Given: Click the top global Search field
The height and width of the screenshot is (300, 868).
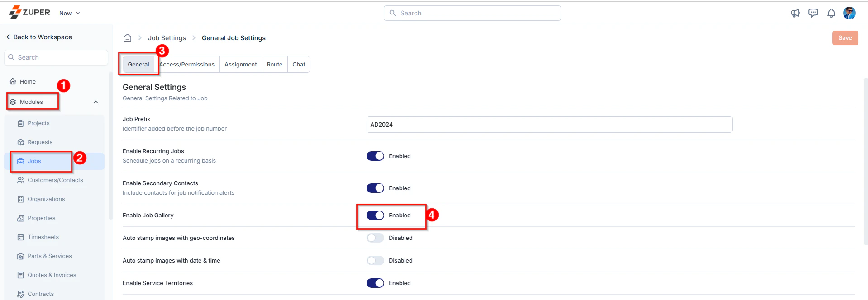Looking at the screenshot, I should 472,13.
